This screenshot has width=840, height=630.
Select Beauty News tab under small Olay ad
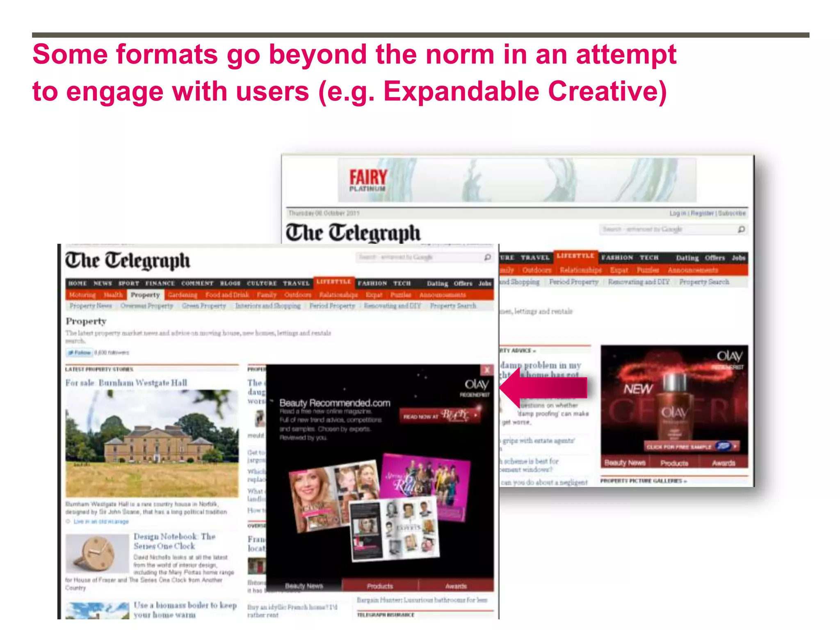pyautogui.click(x=625, y=463)
